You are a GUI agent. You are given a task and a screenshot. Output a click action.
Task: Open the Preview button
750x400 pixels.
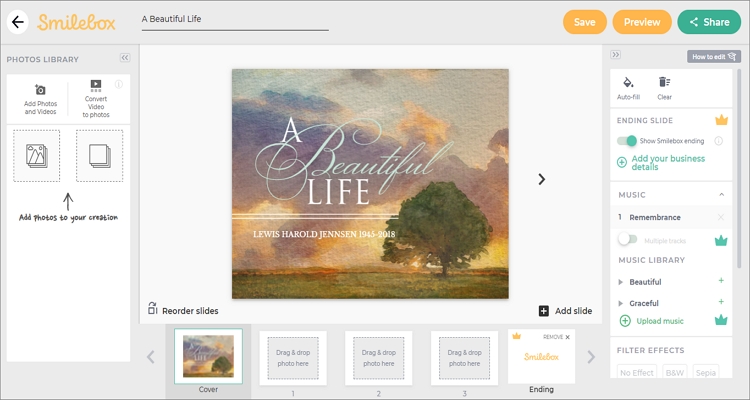click(x=642, y=22)
